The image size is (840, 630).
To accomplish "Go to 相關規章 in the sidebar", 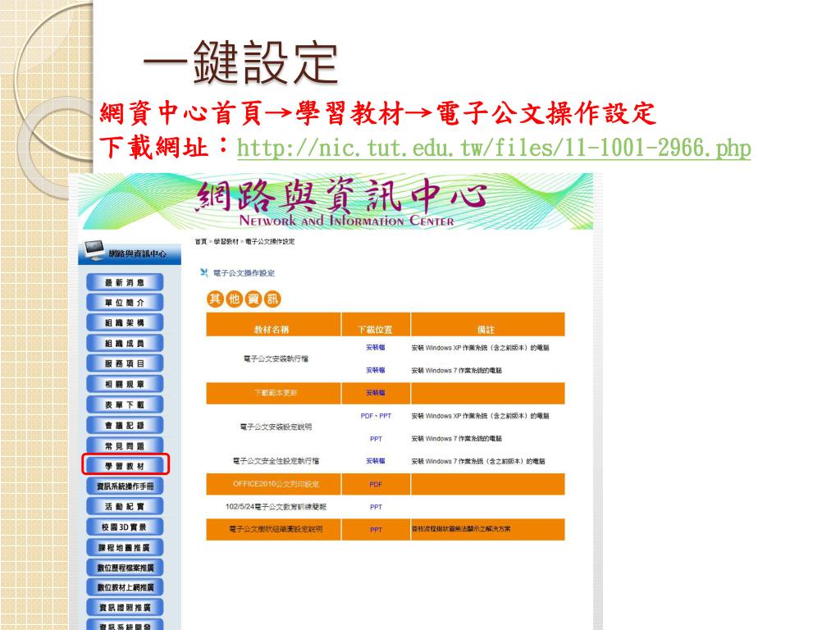I will coord(125,384).
